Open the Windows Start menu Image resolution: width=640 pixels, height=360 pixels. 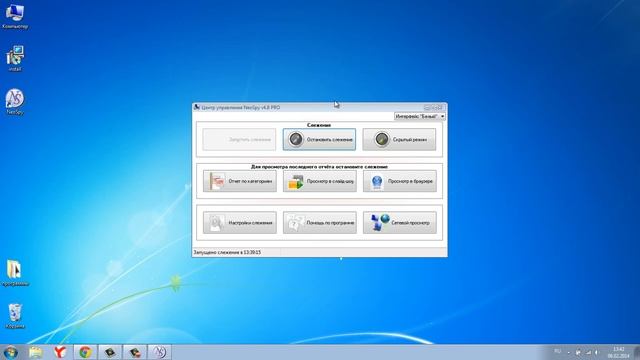[11, 352]
